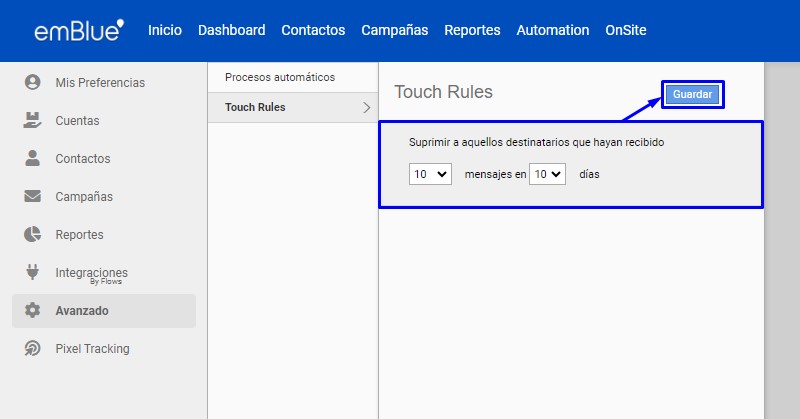800x419 pixels.
Task: Open Contactos in top navigation
Action: click(313, 30)
